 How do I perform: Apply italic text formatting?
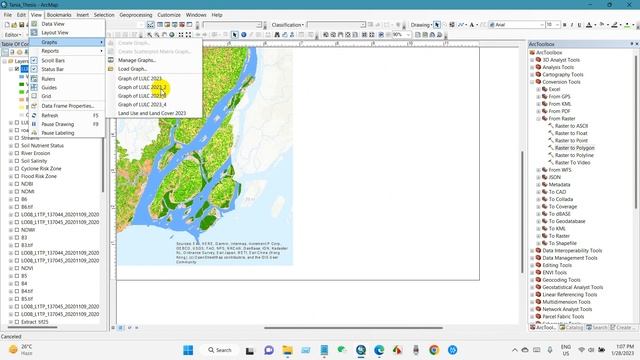[x=572, y=25]
